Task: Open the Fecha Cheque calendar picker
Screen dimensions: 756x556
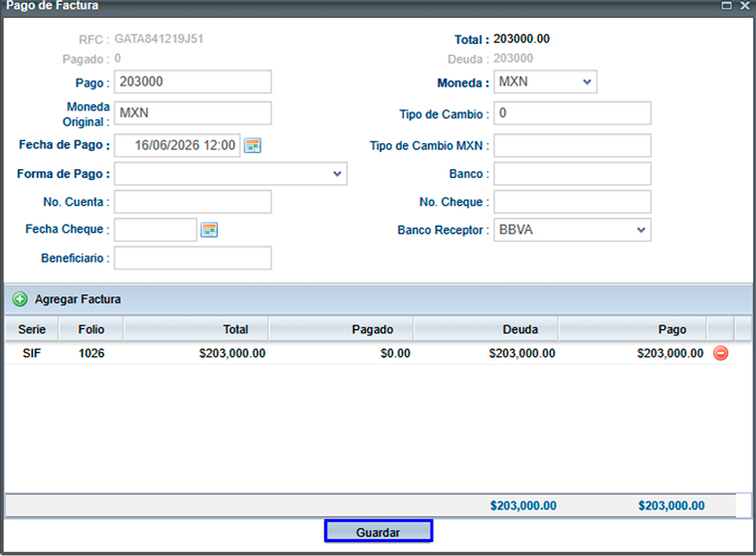Action: click(209, 230)
